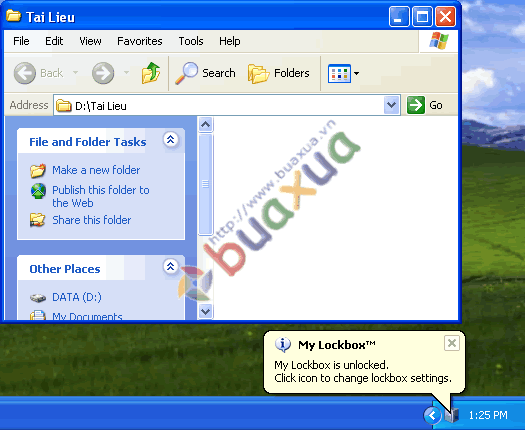
Task: Click the My Lockbox tray icon
Action: [451, 415]
